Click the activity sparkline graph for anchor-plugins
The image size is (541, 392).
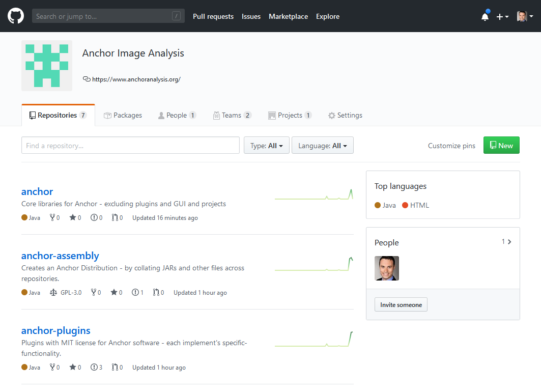314,339
